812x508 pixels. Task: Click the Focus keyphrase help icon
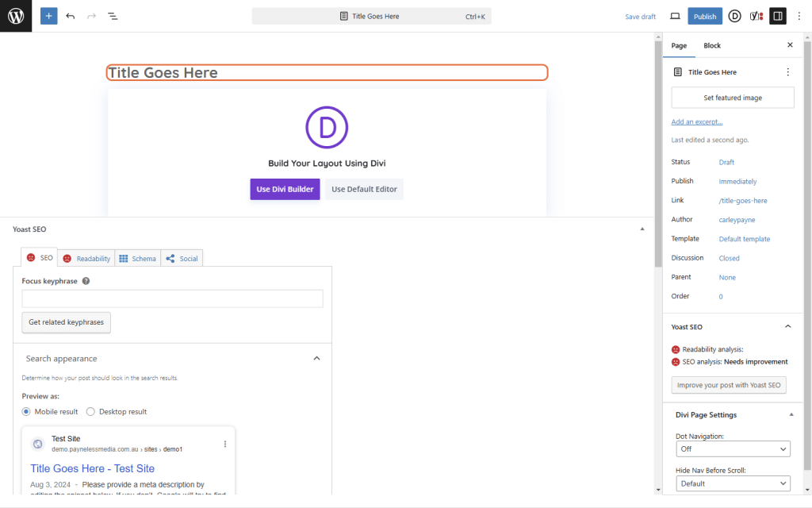(86, 281)
